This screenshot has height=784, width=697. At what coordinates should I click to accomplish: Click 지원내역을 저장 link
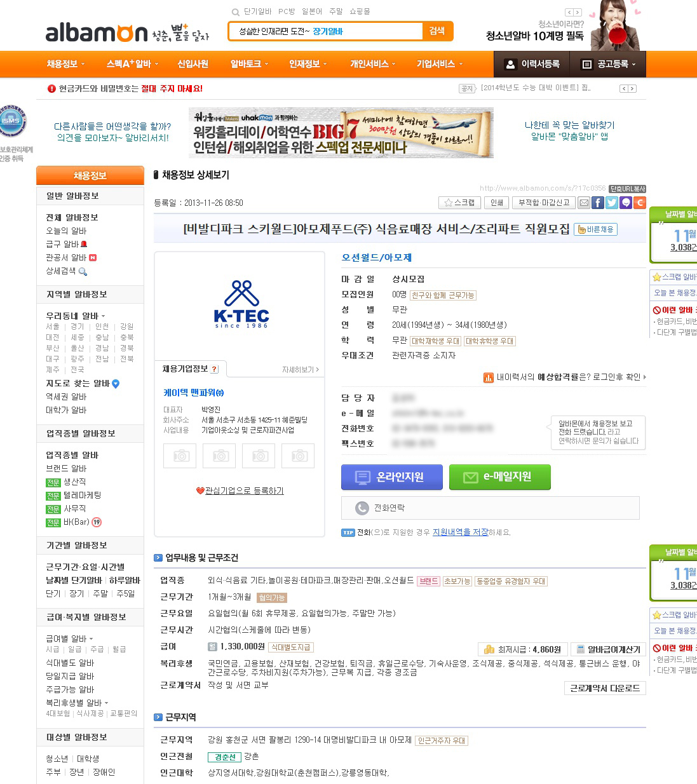click(x=461, y=532)
